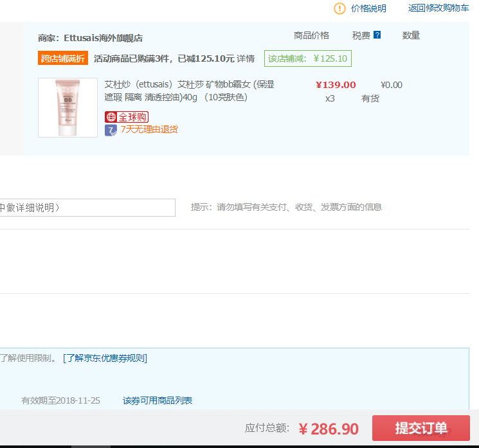This screenshot has width=479, height=448.
Task: Click the coupon expiry 有效期至2018-11-25
Action: point(60,400)
